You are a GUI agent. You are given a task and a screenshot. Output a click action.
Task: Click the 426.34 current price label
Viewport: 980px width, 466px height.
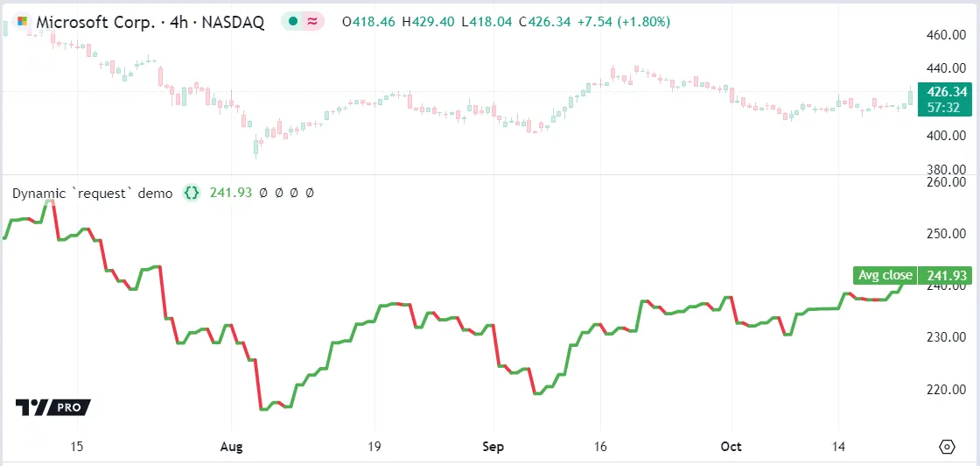(x=947, y=92)
